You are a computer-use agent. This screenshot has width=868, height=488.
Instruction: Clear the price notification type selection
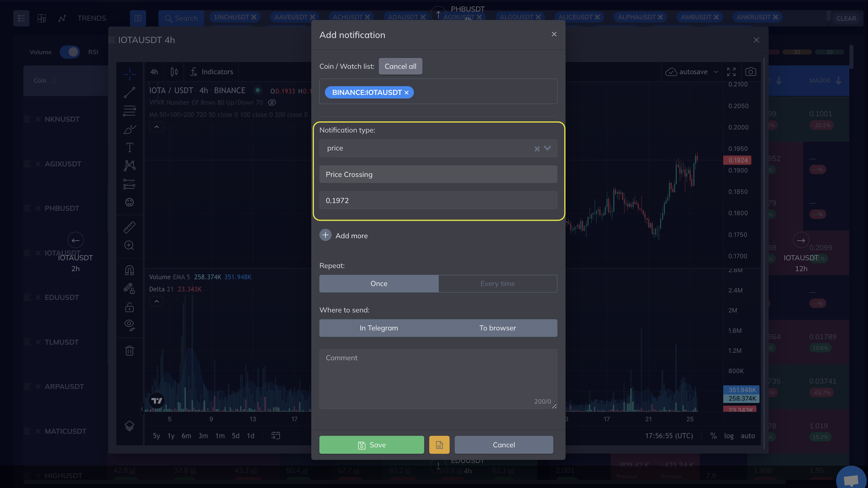click(537, 148)
